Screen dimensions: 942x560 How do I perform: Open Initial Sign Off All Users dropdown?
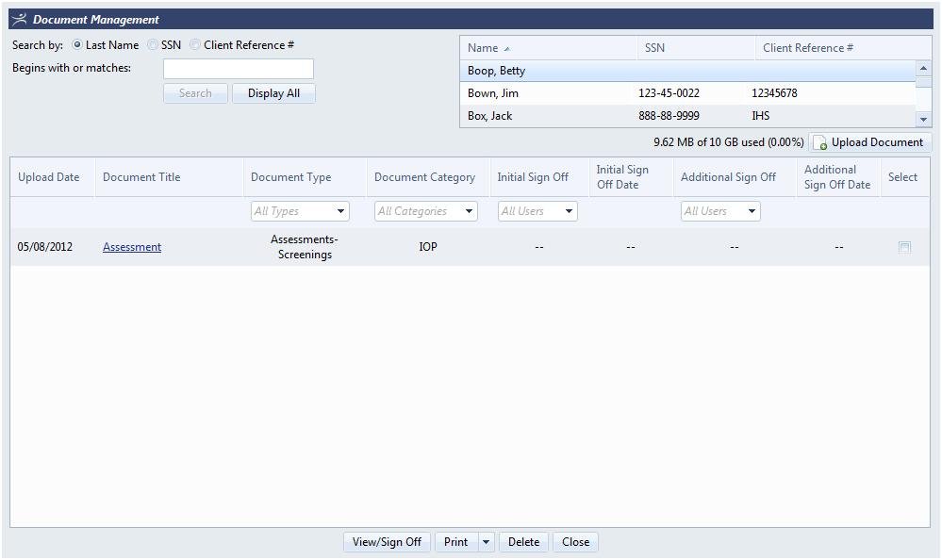[x=569, y=211]
